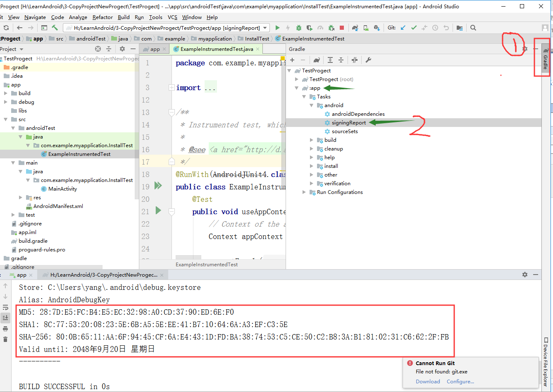Expand Run Configurations in the Gradle panel
This screenshot has height=392, width=553.
pos(304,192)
